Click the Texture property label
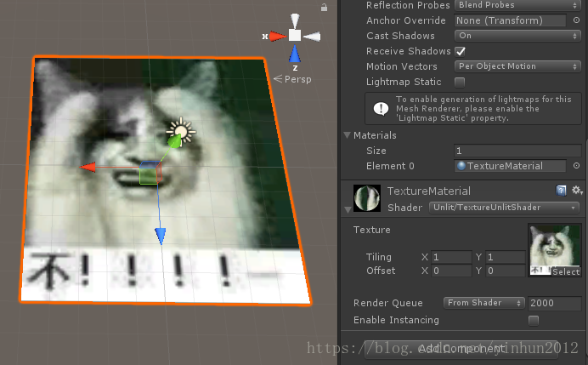The image size is (588, 365). 372,230
